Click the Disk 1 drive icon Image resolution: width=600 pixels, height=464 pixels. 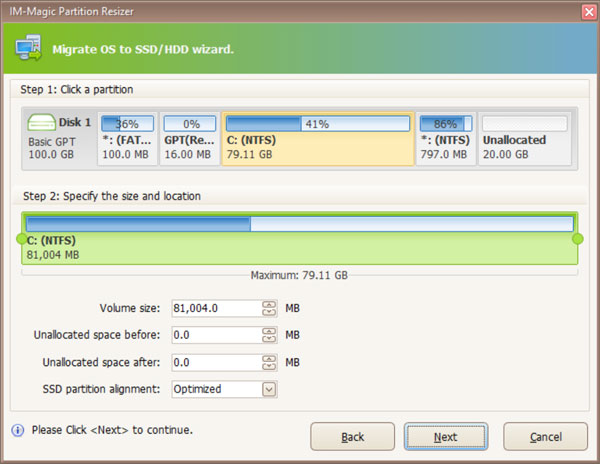[x=41, y=122]
